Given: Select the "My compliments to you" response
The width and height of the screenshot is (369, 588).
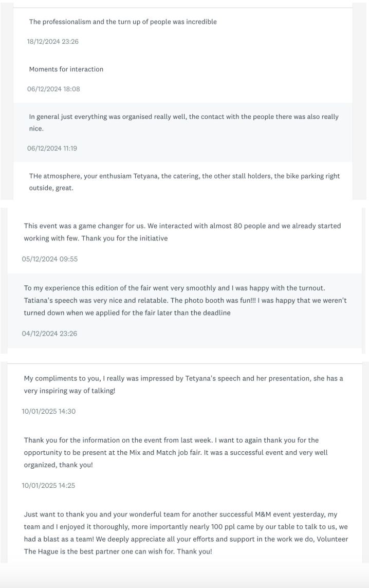Looking at the screenshot, I should point(183,384).
